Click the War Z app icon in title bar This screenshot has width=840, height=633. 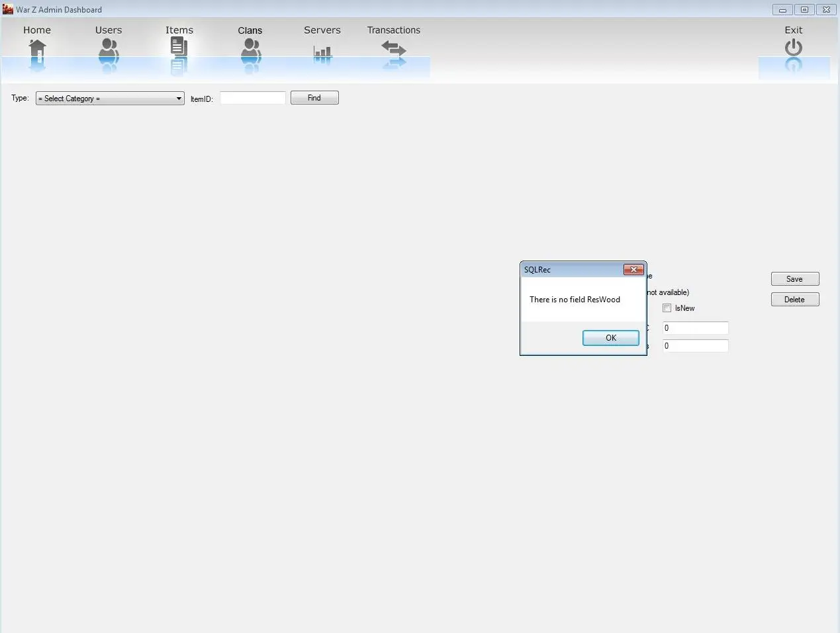8,9
